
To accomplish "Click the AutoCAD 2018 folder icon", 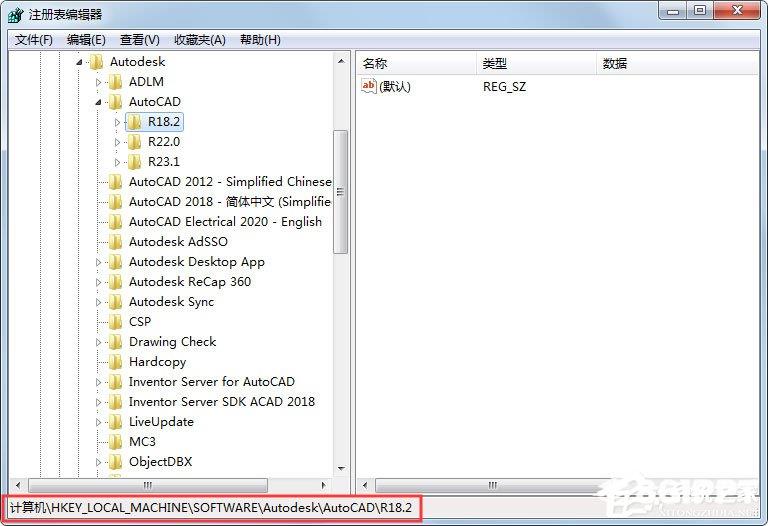I will pyautogui.click(x=115, y=202).
